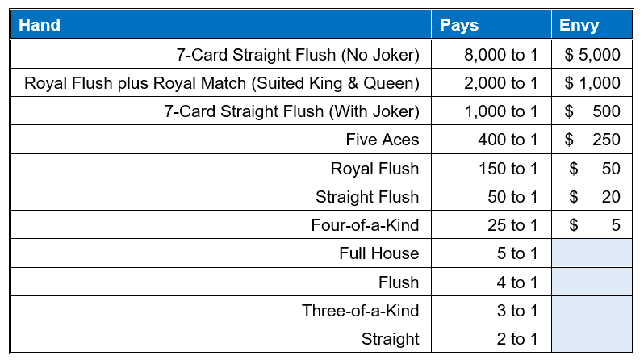Select the 8,000 to 1 payout cell

coord(501,55)
